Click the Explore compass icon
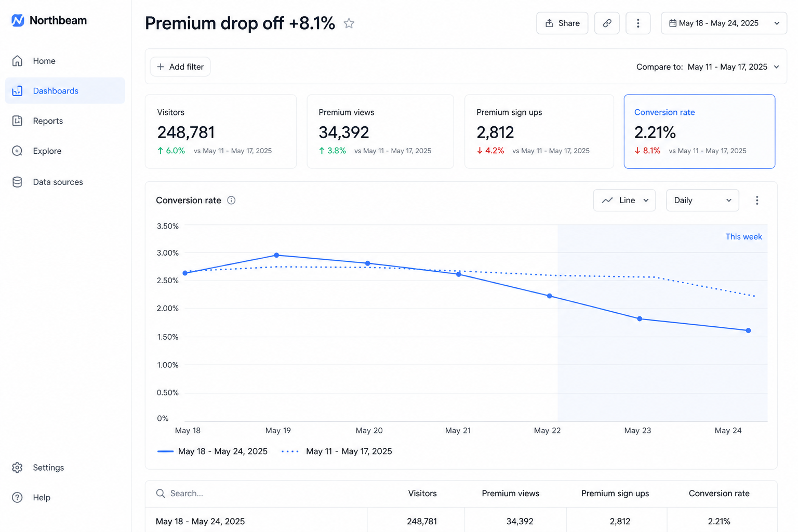 [x=17, y=151]
